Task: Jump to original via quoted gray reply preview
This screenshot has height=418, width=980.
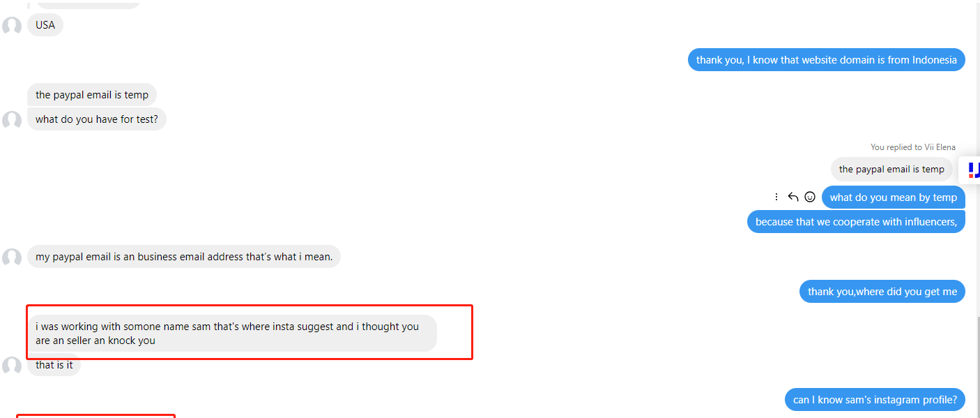Action: [891, 169]
